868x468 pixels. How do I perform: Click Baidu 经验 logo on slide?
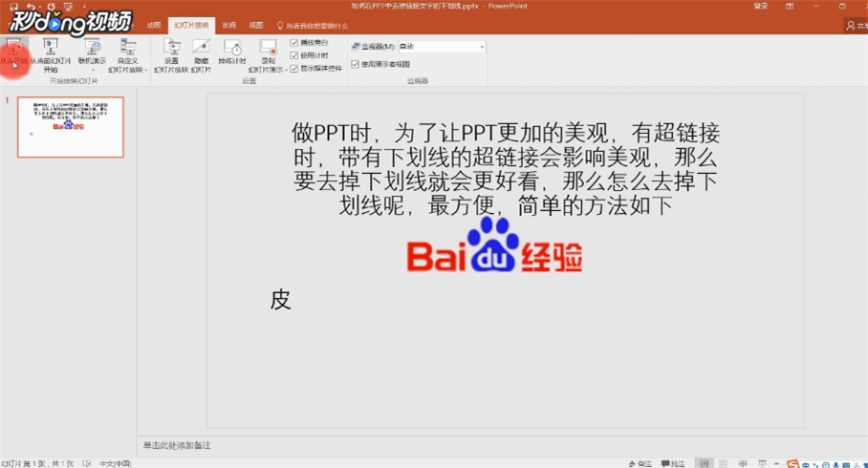pos(494,245)
